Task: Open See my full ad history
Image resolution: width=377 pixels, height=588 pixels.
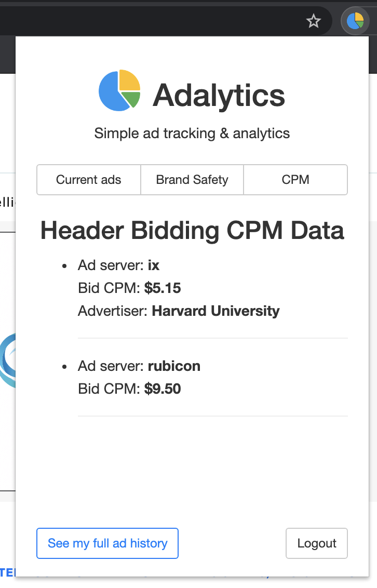Action: (107, 543)
